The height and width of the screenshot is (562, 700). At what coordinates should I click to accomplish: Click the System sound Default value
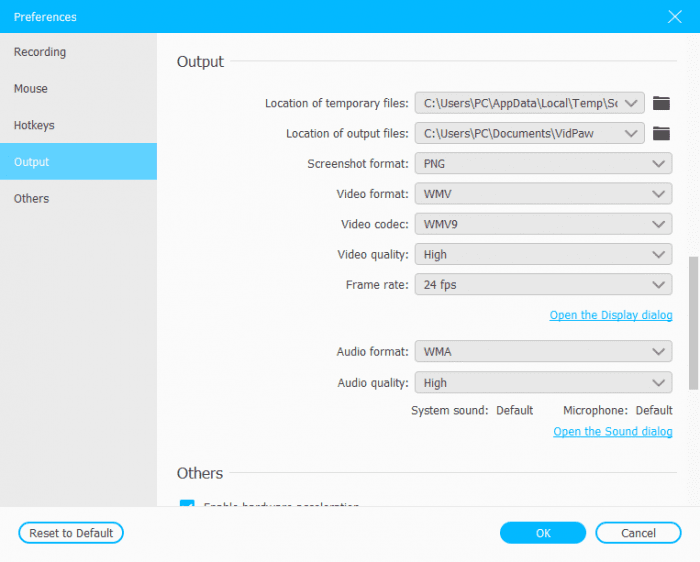[x=514, y=410]
